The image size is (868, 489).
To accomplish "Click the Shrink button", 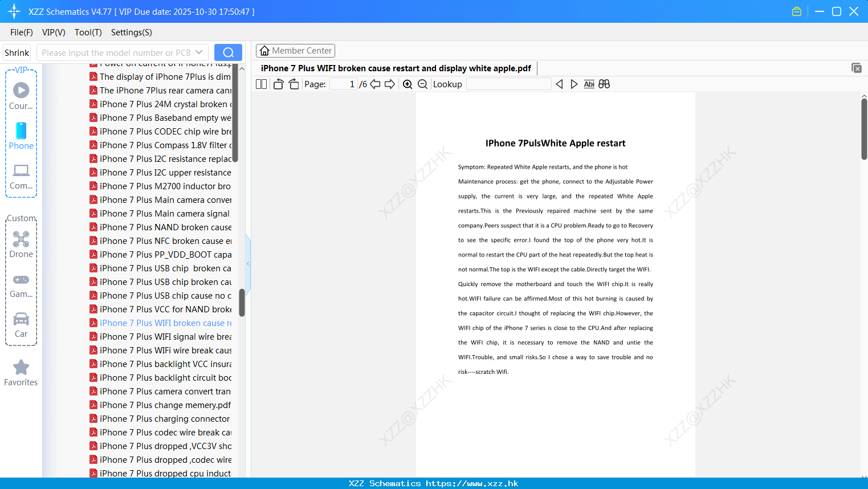I will 17,52.
